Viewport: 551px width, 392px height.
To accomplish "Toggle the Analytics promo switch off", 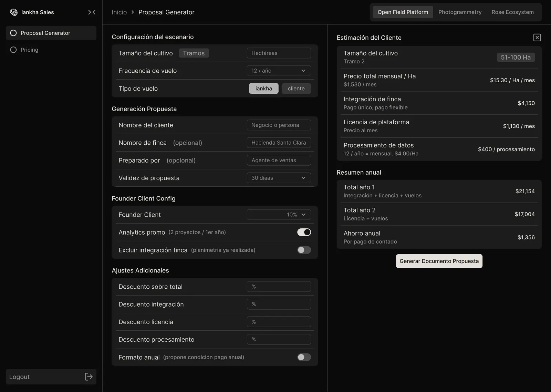I will click(x=304, y=232).
